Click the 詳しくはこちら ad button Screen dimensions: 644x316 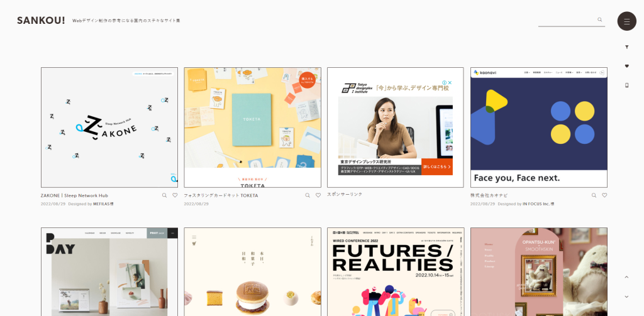click(x=437, y=167)
